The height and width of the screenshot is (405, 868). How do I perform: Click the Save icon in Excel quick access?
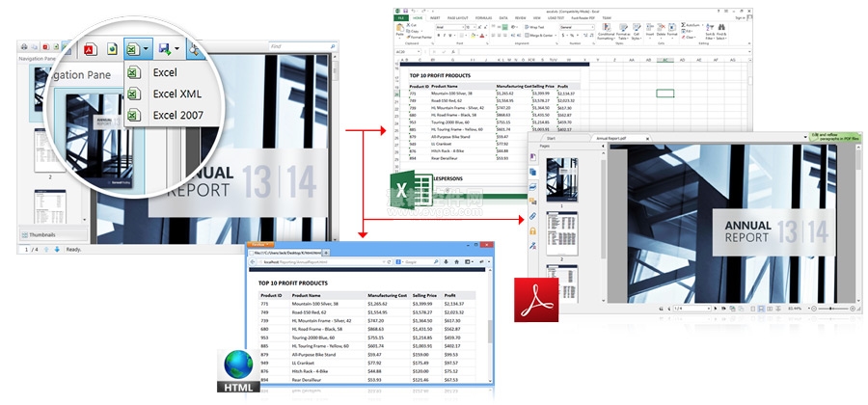click(405, 11)
